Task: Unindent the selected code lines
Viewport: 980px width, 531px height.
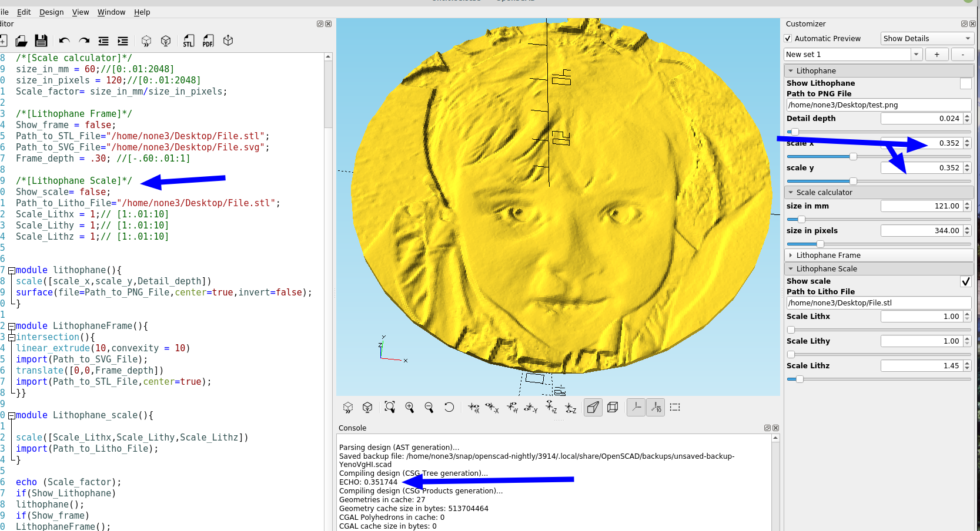Action: point(103,41)
